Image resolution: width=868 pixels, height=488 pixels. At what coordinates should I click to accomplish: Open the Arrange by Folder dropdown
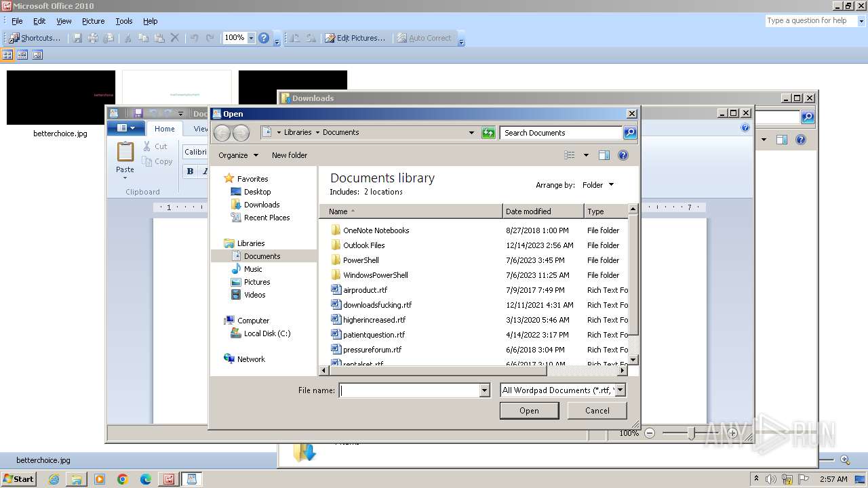(598, 184)
